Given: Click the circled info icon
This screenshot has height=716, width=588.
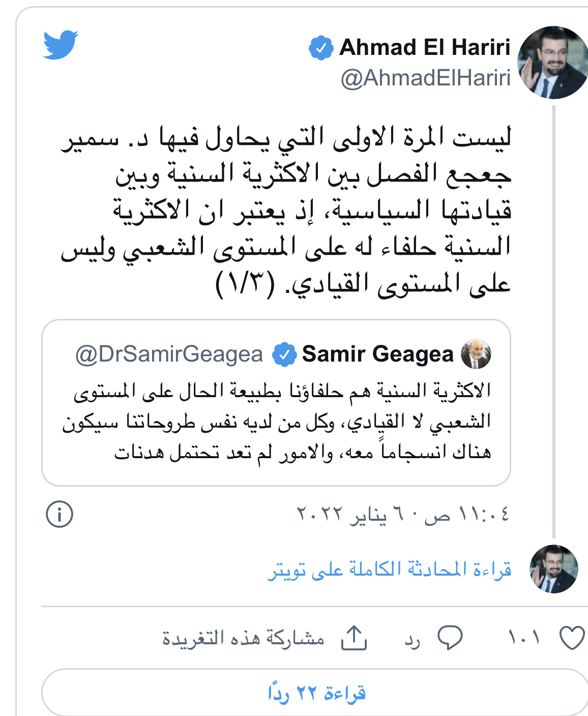Looking at the screenshot, I should coord(60,514).
